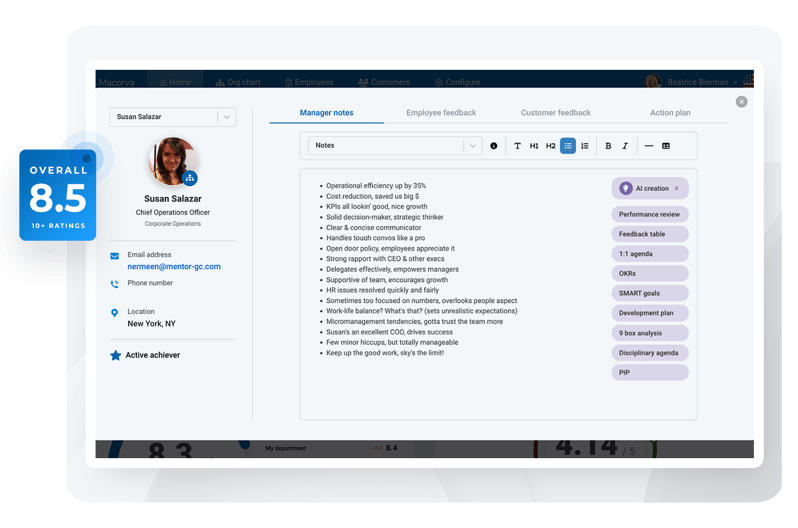Generate SMART goals
798x528 pixels.
[650, 293]
